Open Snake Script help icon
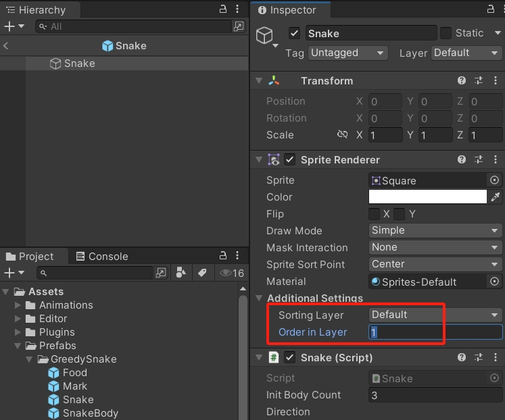This screenshot has width=505, height=420. click(462, 357)
